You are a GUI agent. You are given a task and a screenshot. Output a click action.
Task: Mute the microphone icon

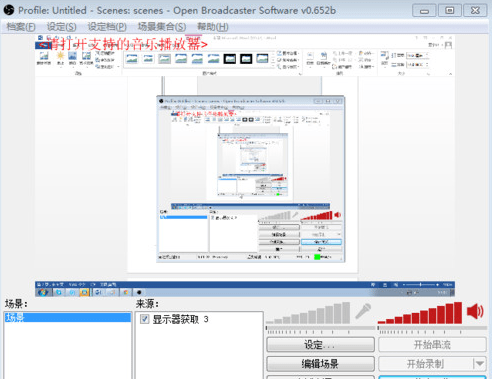tap(363, 311)
